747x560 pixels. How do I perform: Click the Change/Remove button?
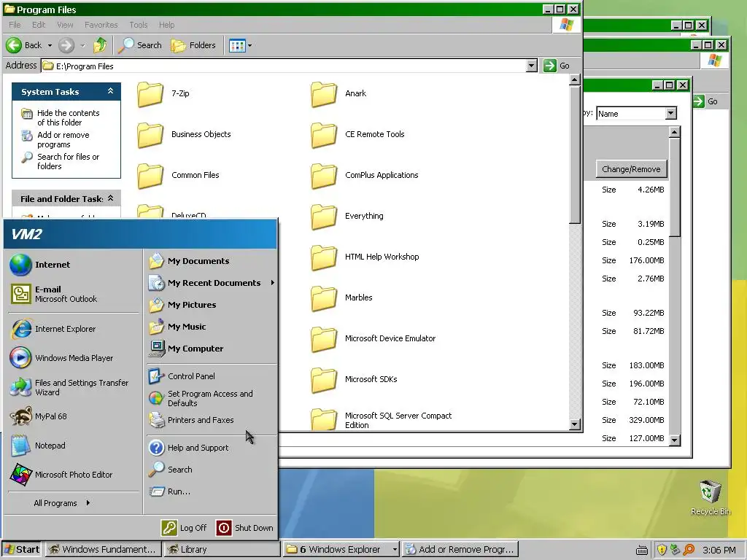(631, 169)
